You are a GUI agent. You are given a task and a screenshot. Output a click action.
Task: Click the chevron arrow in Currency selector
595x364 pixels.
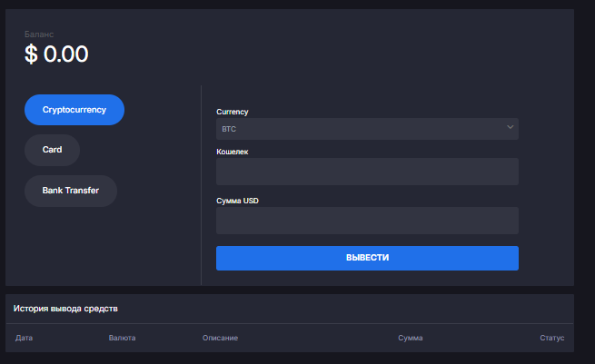click(x=510, y=128)
